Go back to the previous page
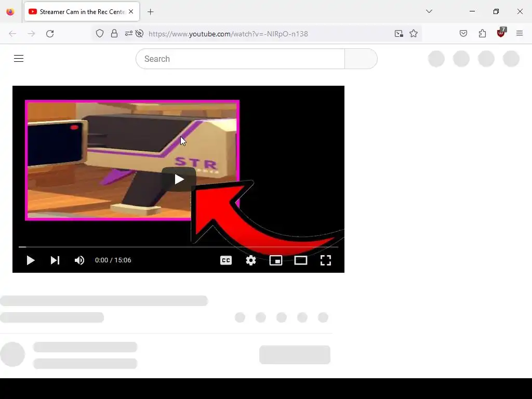Image resolution: width=532 pixels, height=399 pixels. pos(12,34)
